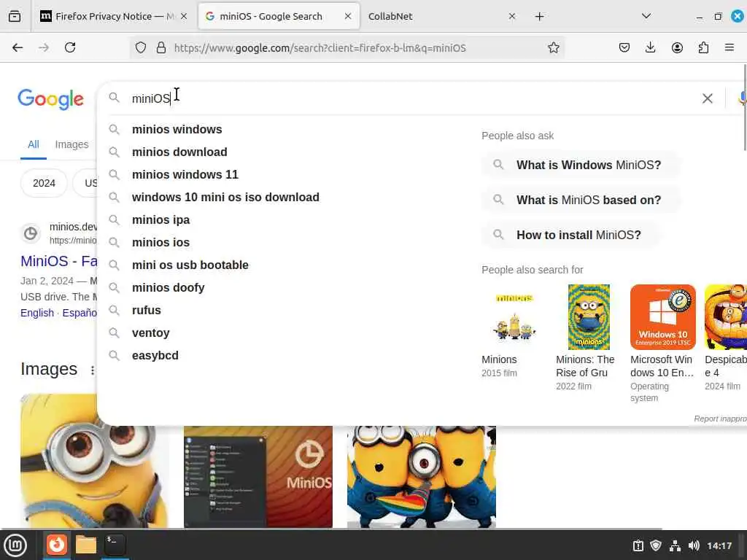Close the CollabNet tab
This screenshot has height=560, width=747.
(x=511, y=16)
